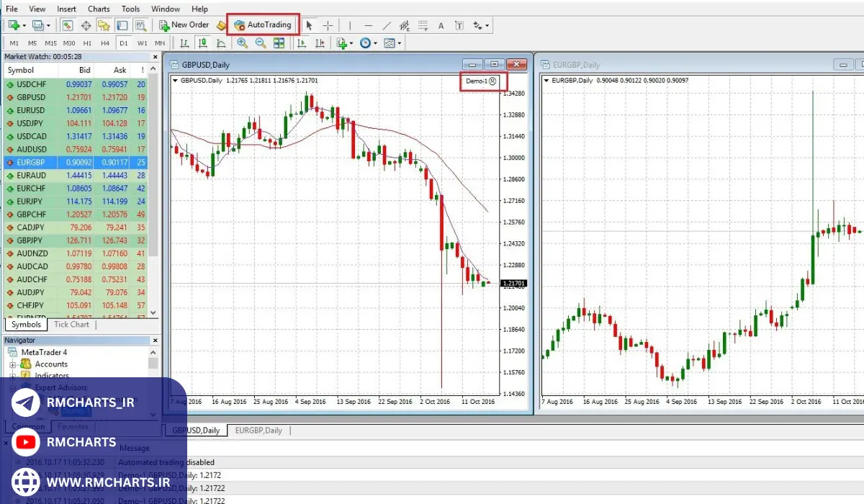Click the Zoom In magnifier icon
Screen dimensions: 864x504
pyautogui.click(x=243, y=43)
